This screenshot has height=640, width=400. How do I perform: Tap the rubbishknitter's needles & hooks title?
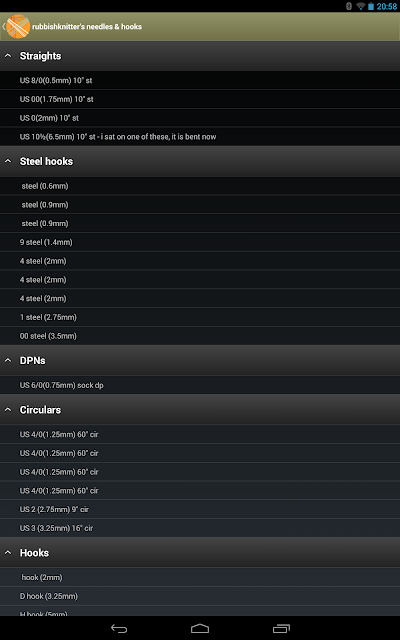(87, 27)
